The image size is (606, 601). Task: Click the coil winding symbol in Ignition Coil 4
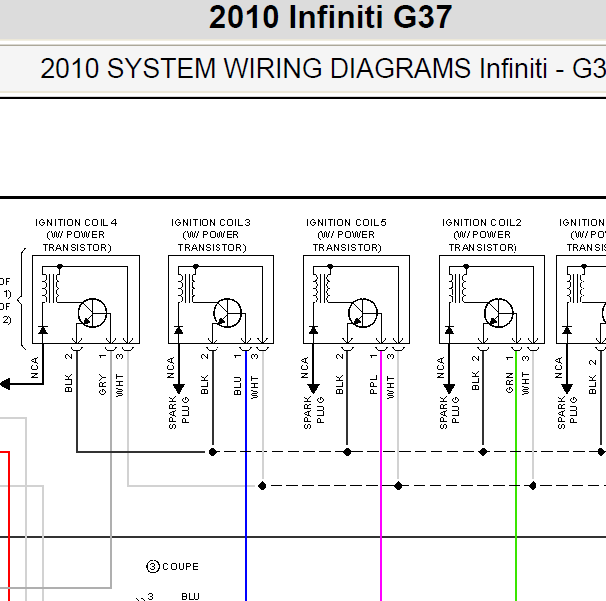51,288
